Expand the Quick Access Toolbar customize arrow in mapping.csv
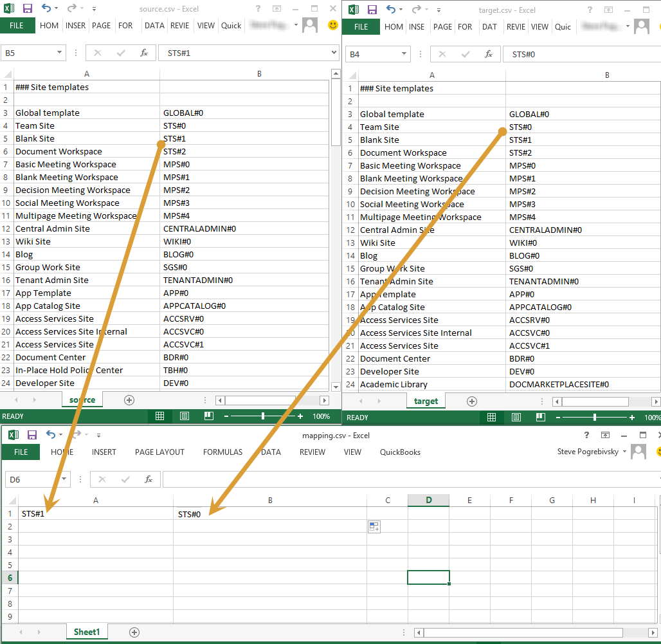 click(x=98, y=435)
